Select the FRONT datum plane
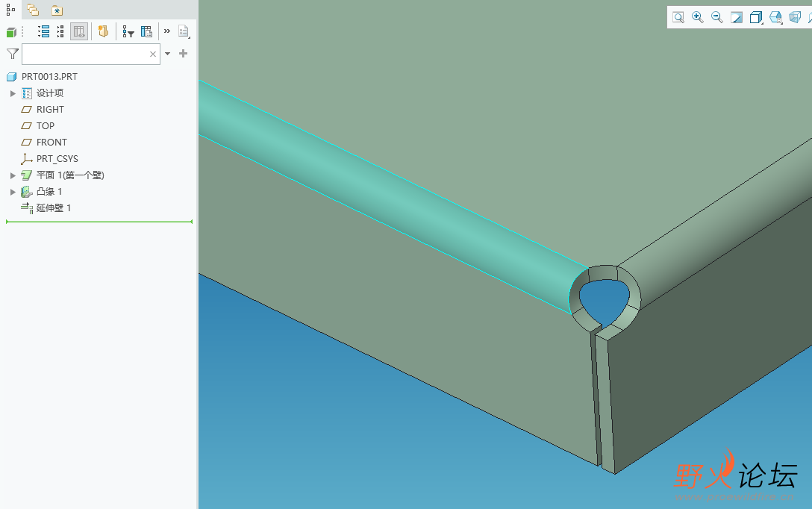The image size is (812, 509). point(51,143)
